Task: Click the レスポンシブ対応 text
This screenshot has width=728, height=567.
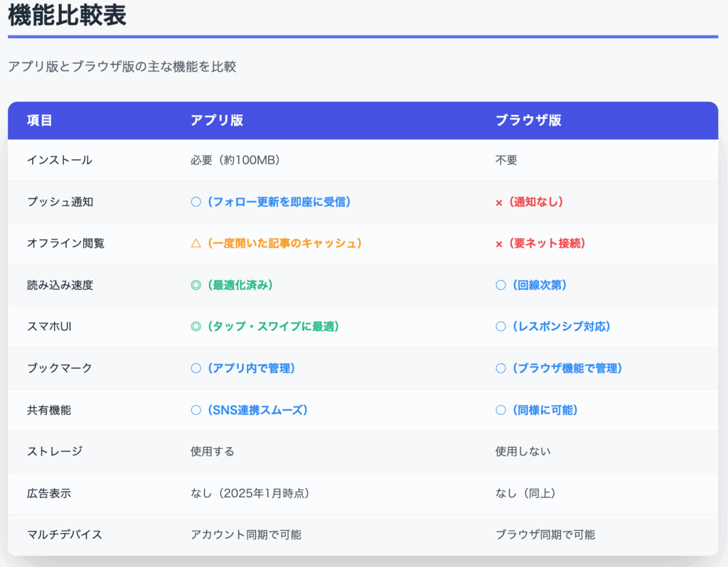Action: [x=560, y=326]
